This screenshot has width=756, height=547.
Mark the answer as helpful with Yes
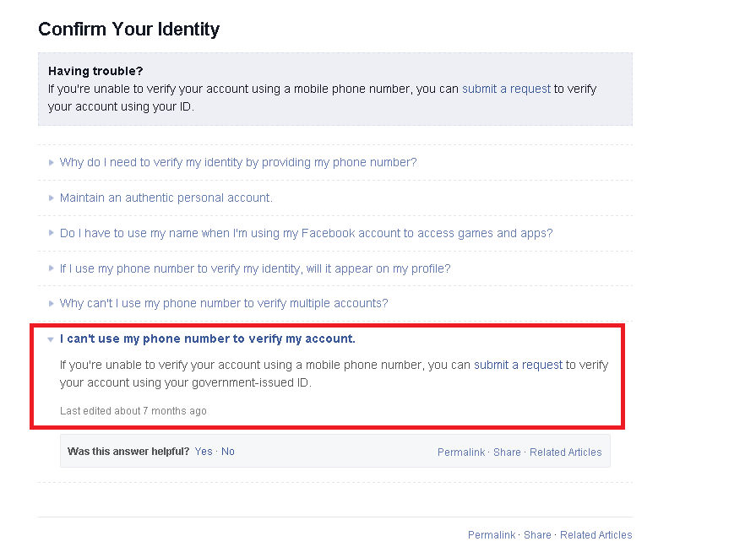204,452
